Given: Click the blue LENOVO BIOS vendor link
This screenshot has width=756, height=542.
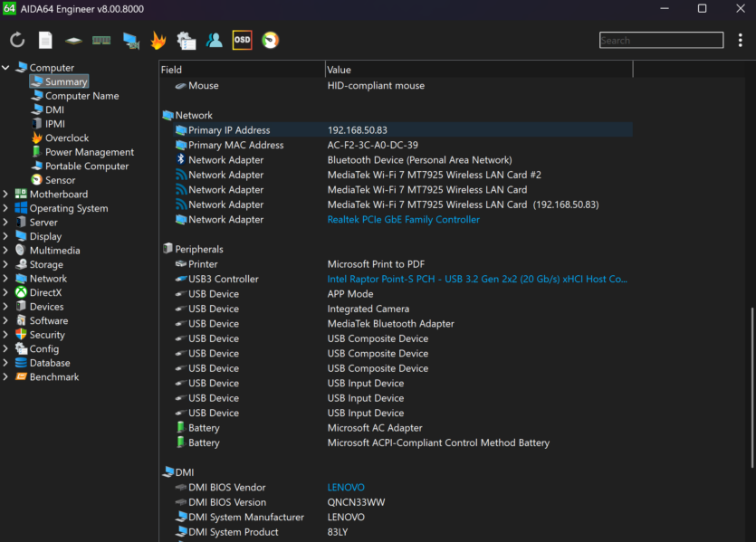Looking at the screenshot, I should click(346, 488).
